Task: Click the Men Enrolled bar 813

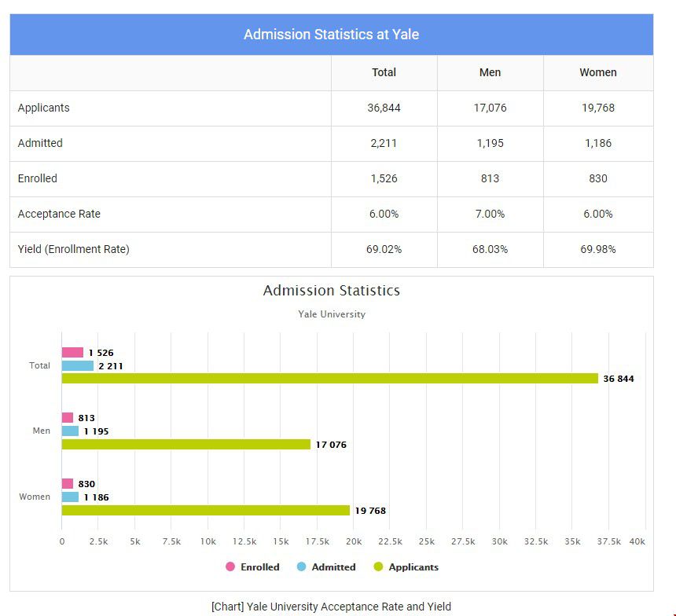Action: click(x=68, y=417)
